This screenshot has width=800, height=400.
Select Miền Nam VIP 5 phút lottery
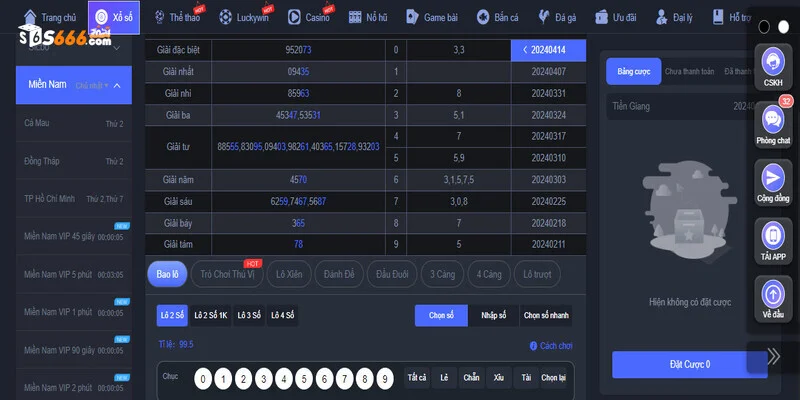coord(73,274)
